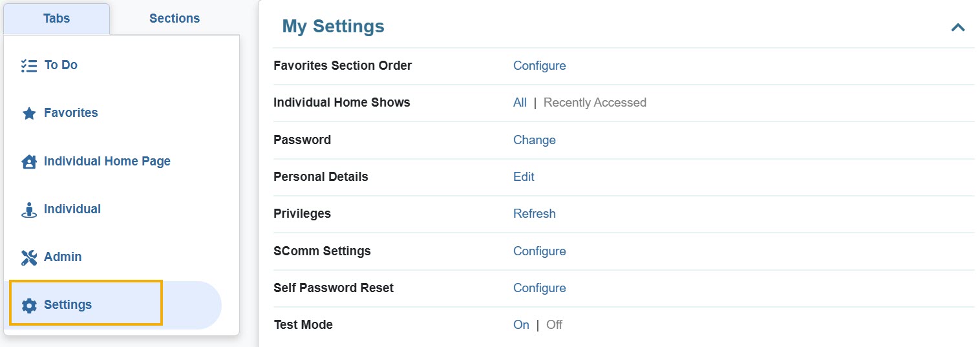The width and height of the screenshot is (980, 347).
Task: Click the Individual Home Page house icon
Action: (29, 162)
